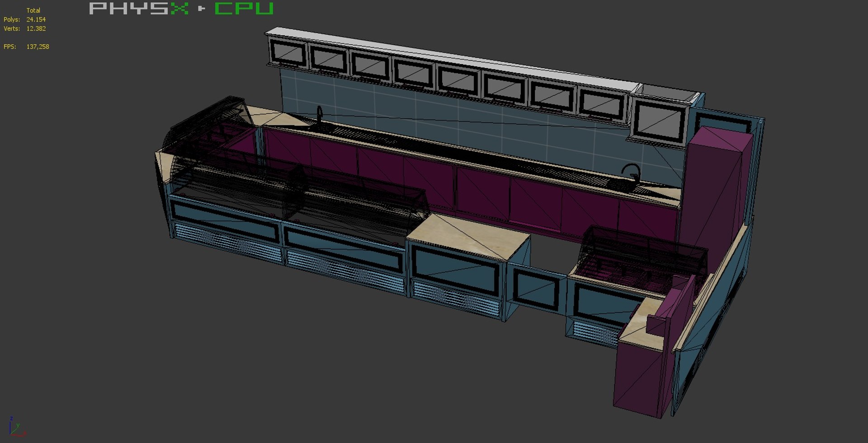Select the 3D counter model in viewport

point(459,222)
